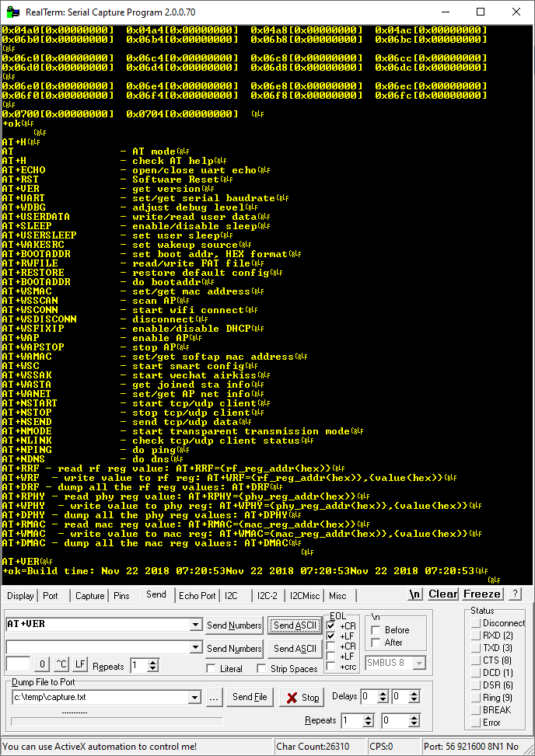Click the dump file progress bar

click(x=117, y=722)
